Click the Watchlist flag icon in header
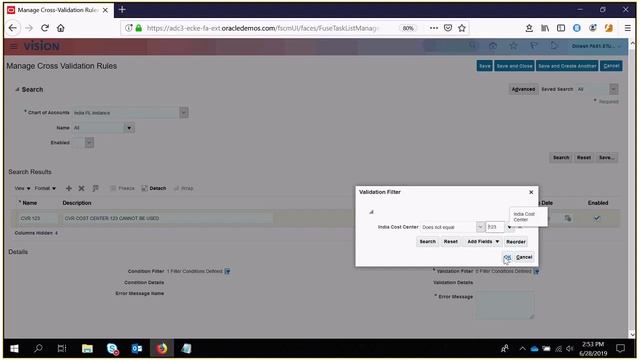 533,46
